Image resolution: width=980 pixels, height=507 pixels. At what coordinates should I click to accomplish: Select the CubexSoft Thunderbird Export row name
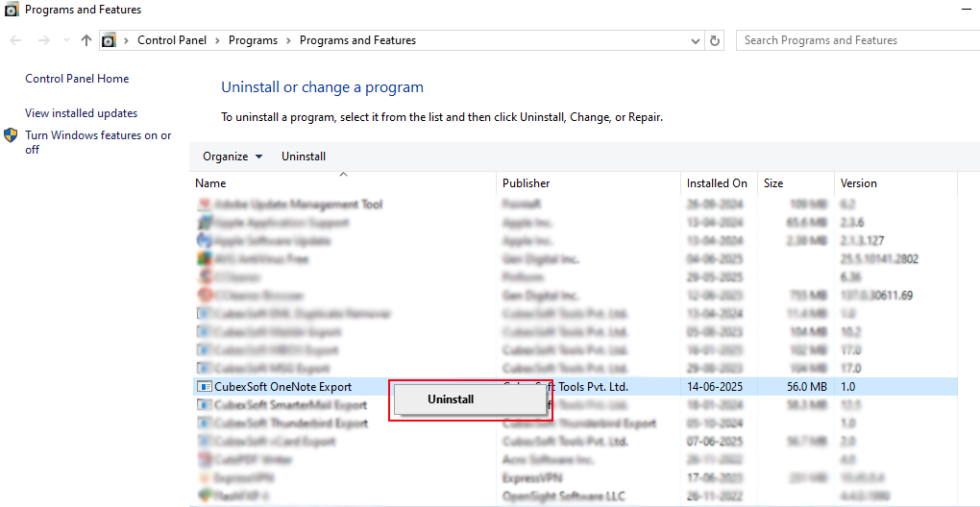pyautogui.click(x=291, y=423)
